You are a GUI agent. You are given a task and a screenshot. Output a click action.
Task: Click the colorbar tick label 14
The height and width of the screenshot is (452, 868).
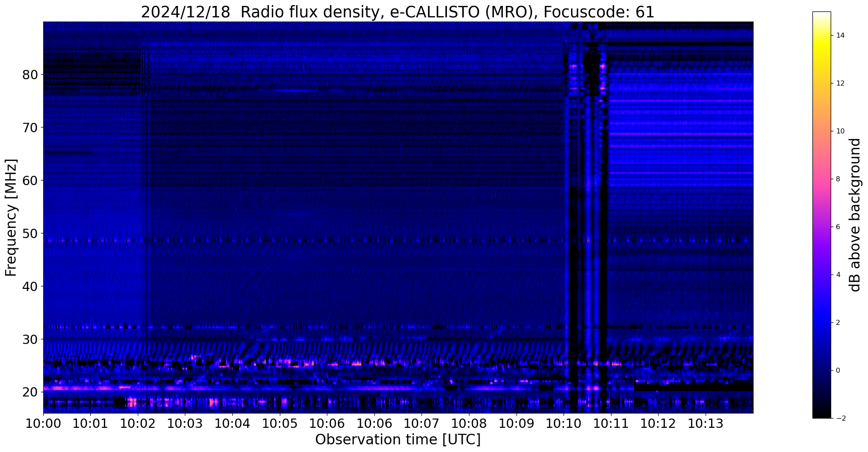840,36
